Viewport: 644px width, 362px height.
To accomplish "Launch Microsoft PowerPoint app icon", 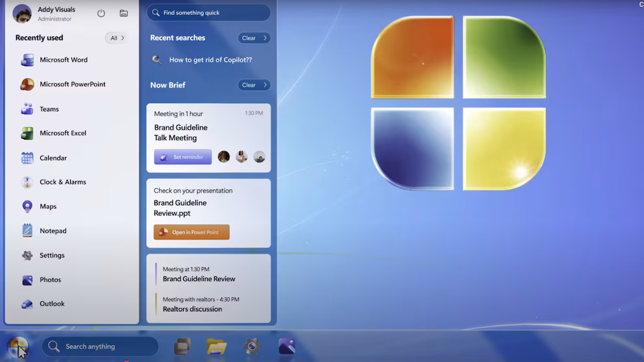I will (27, 84).
